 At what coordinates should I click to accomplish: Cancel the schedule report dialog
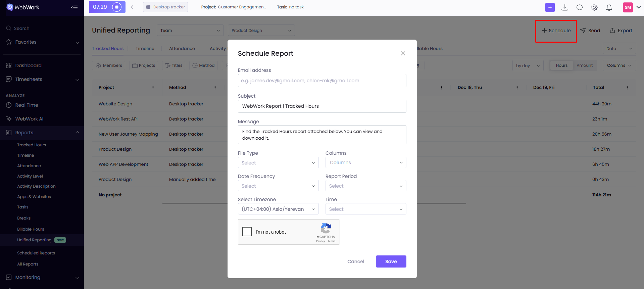coord(356,261)
